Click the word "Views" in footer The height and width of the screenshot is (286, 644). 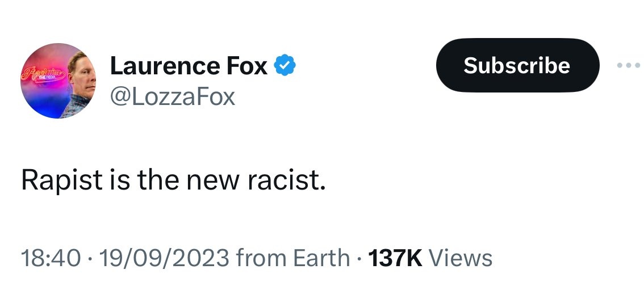click(x=461, y=258)
